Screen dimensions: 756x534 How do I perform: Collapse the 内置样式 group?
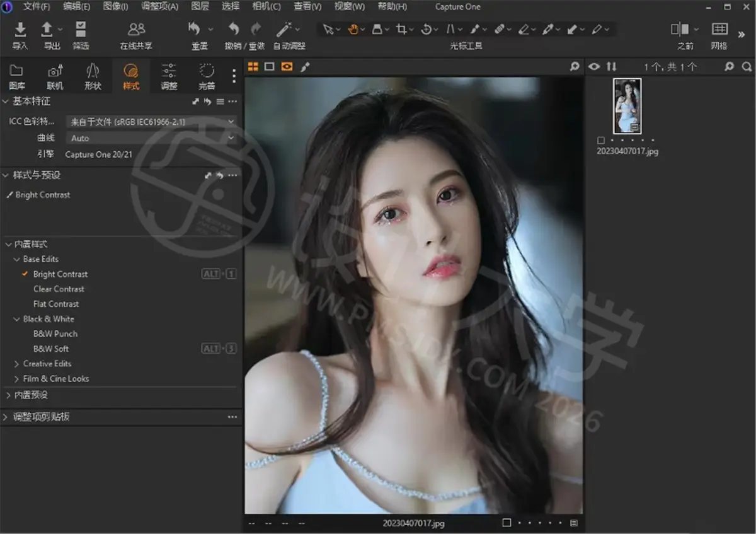point(8,244)
